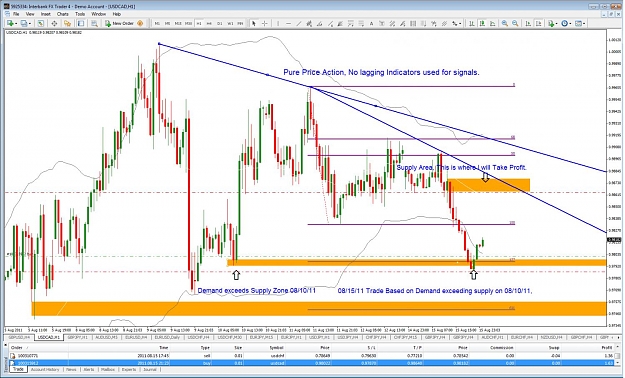Click the New Order button
Image resolution: width=625 pixels, height=378 pixels.
[x=119, y=24]
